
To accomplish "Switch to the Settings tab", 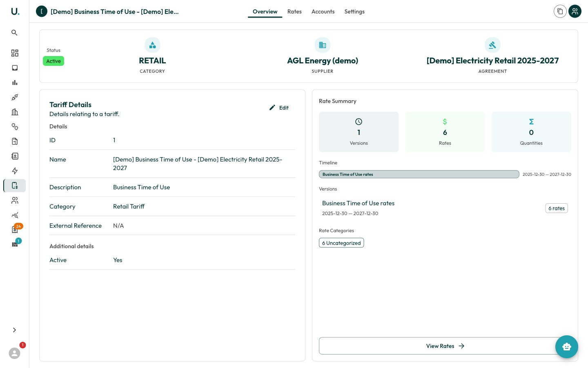I will (x=354, y=11).
